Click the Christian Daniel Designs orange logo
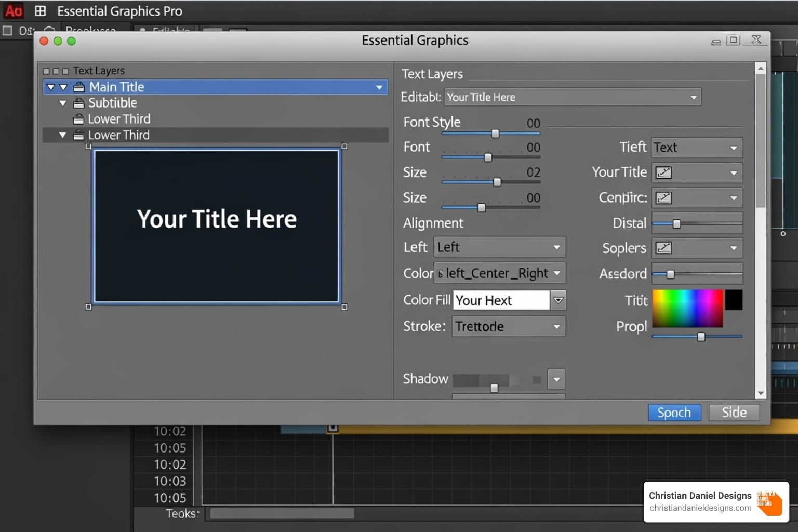The width and height of the screenshot is (798, 532). [x=769, y=502]
